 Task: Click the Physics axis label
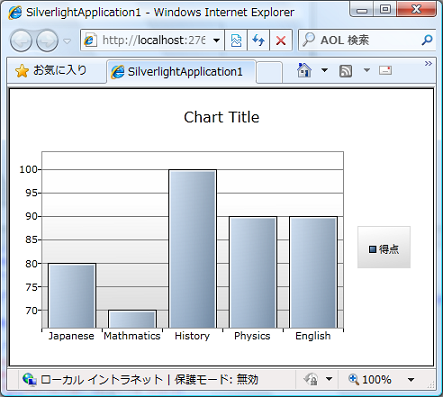pos(252,336)
